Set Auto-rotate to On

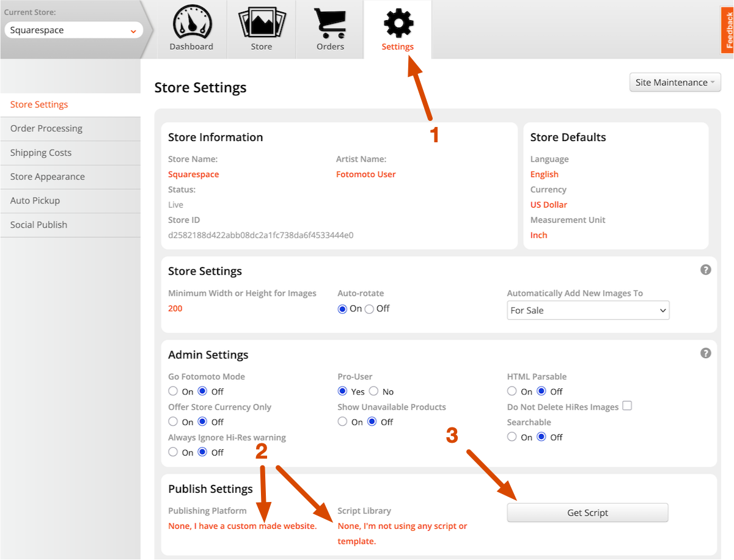tap(342, 309)
